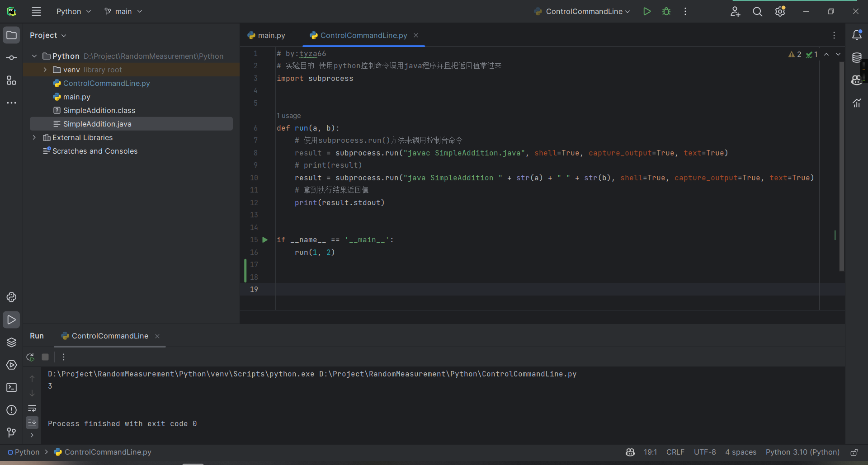Open the Python project dropdown

(73, 11)
